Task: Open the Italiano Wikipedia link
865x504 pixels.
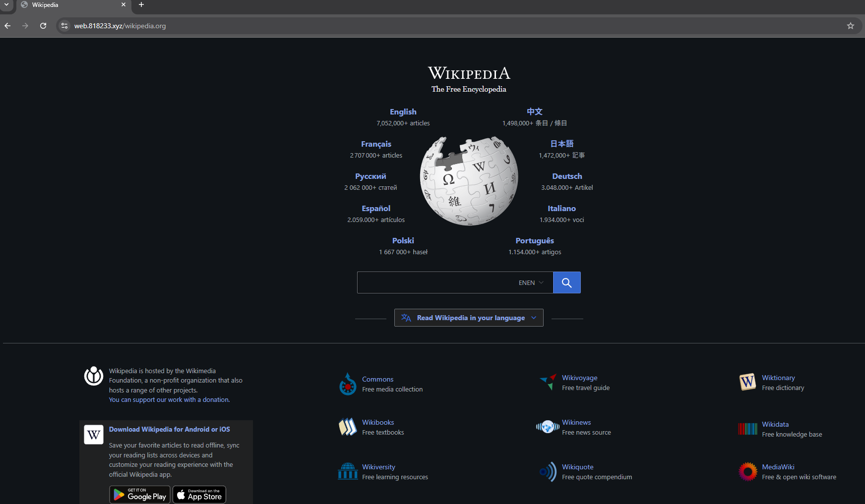Action: tap(561, 209)
